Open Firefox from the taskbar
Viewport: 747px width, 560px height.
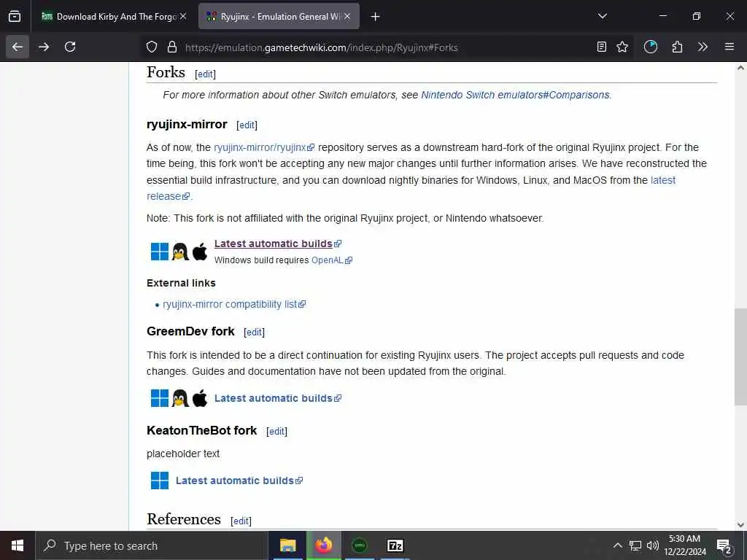[323, 545]
